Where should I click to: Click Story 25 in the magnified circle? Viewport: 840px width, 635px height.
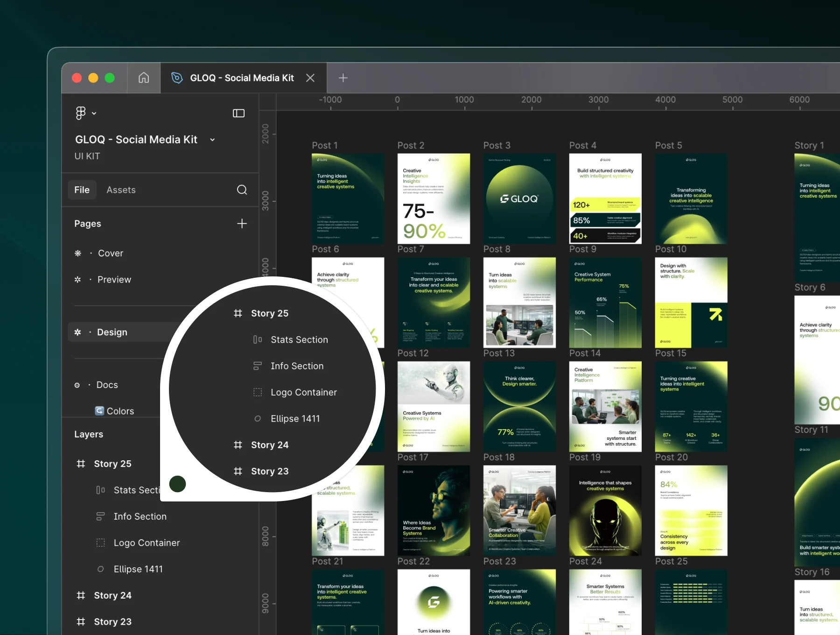coord(270,313)
